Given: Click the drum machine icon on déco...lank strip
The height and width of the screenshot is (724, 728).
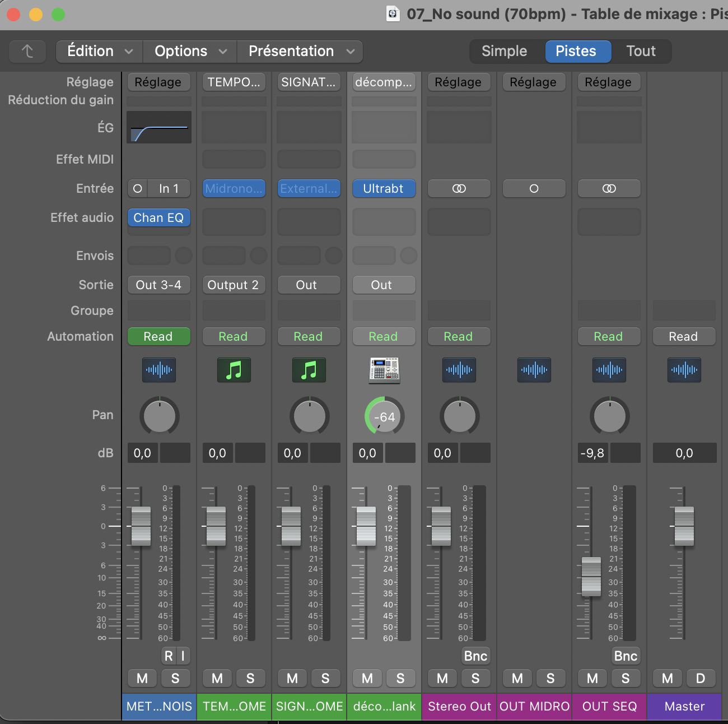Looking at the screenshot, I should click(x=384, y=370).
